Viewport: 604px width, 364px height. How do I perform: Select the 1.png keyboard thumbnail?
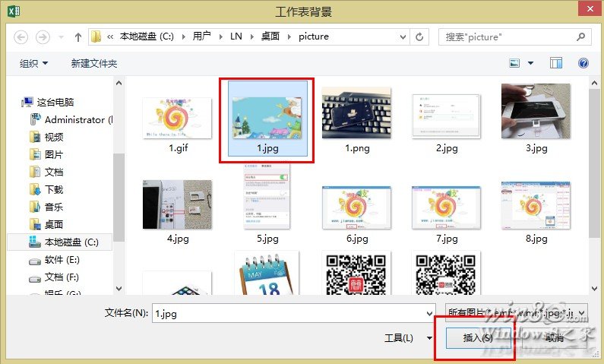[x=356, y=113]
